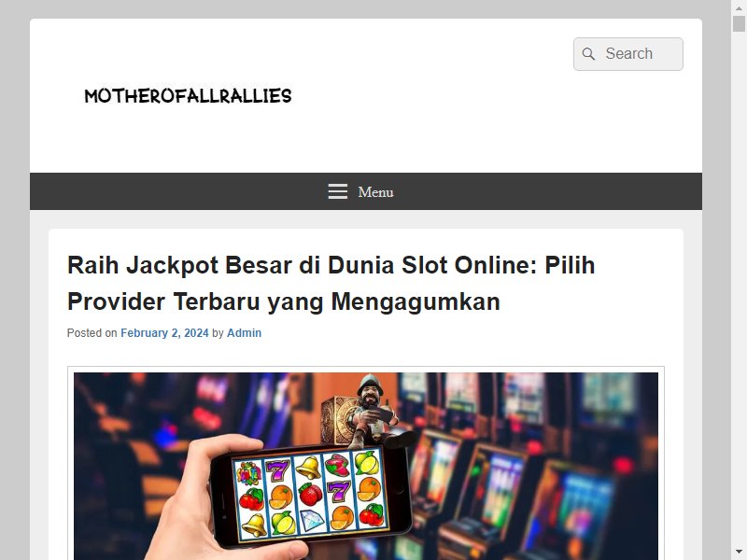Viewport: 747px width, 560px height.
Task: Click the scrollbar up arrow
Action: coord(739,7)
